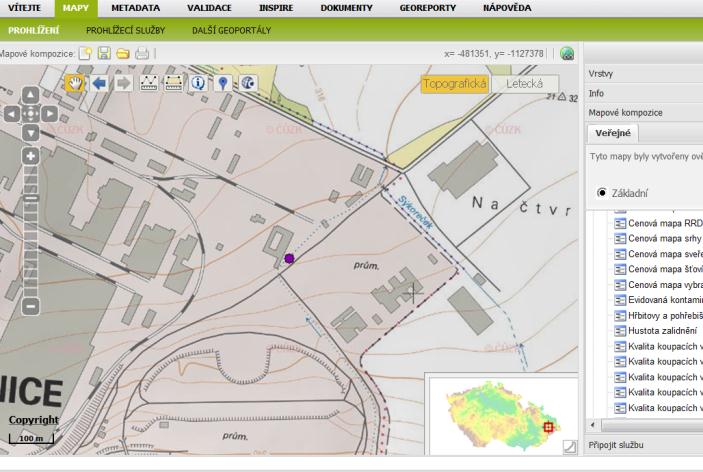
Task: Zoom in with the plus button
Action: pos(30,156)
